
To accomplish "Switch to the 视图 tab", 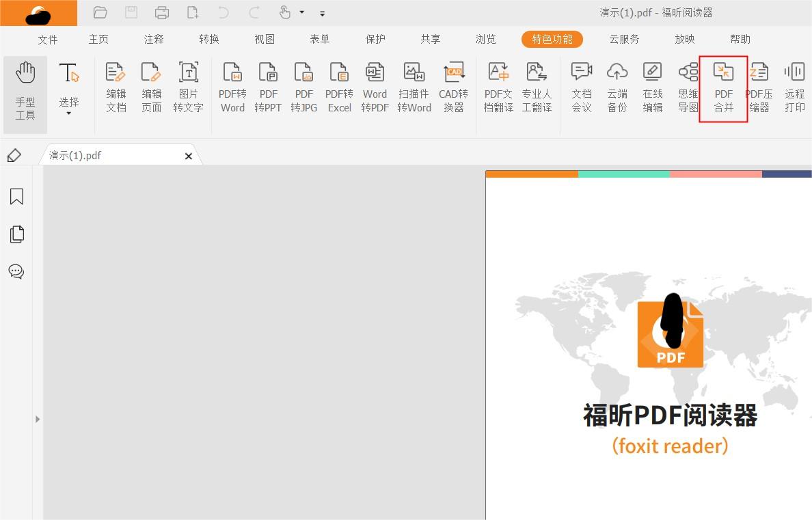I will [x=265, y=40].
